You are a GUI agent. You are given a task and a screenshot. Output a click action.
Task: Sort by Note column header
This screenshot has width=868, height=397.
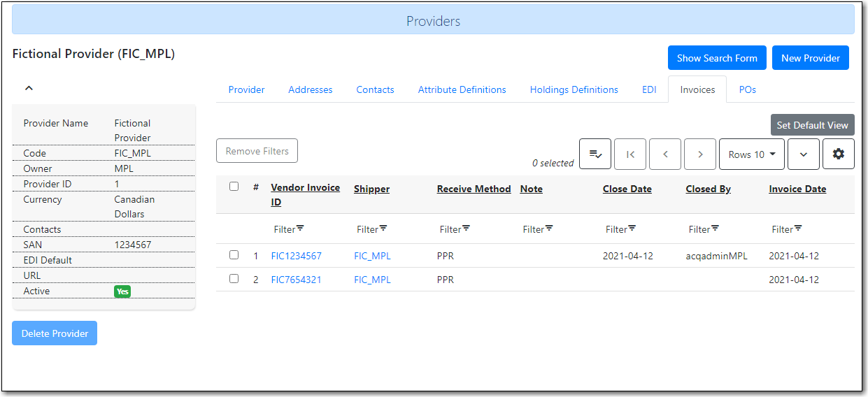pyautogui.click(x=532, y=189)
